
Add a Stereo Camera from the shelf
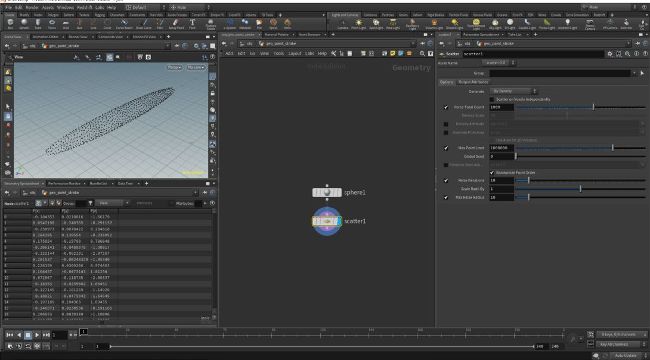(x=589, y=24)
